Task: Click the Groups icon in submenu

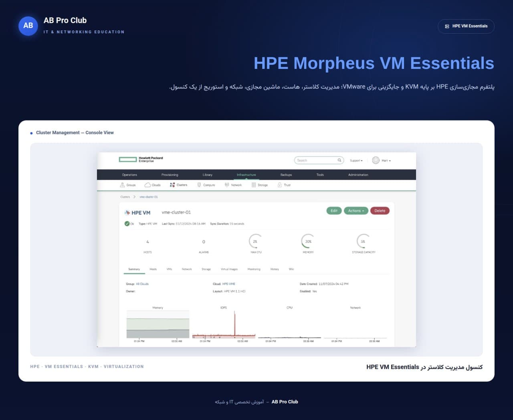Action: tap(122, 185)
